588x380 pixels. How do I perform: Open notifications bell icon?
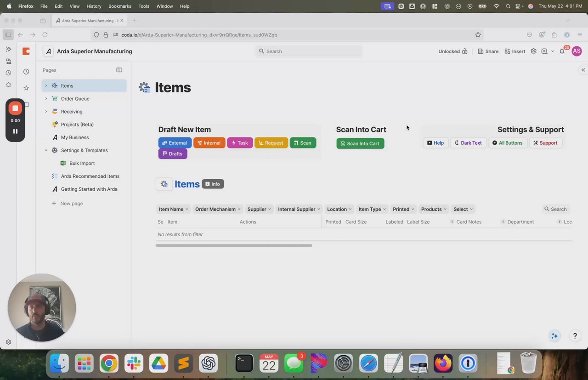pyautogui.click(x=562, y=51)
